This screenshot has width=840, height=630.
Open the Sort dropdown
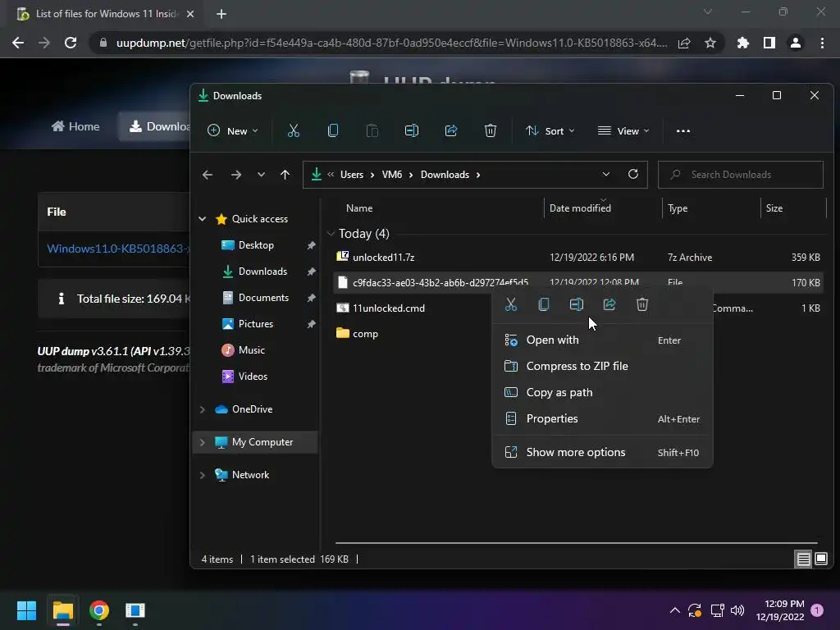pos(550,130)
